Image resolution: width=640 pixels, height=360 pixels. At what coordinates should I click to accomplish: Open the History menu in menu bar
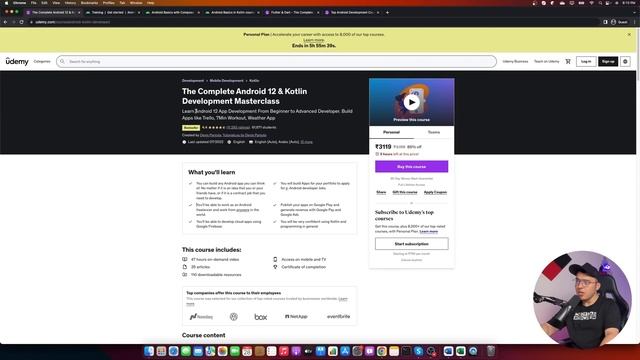pos(70,3)
